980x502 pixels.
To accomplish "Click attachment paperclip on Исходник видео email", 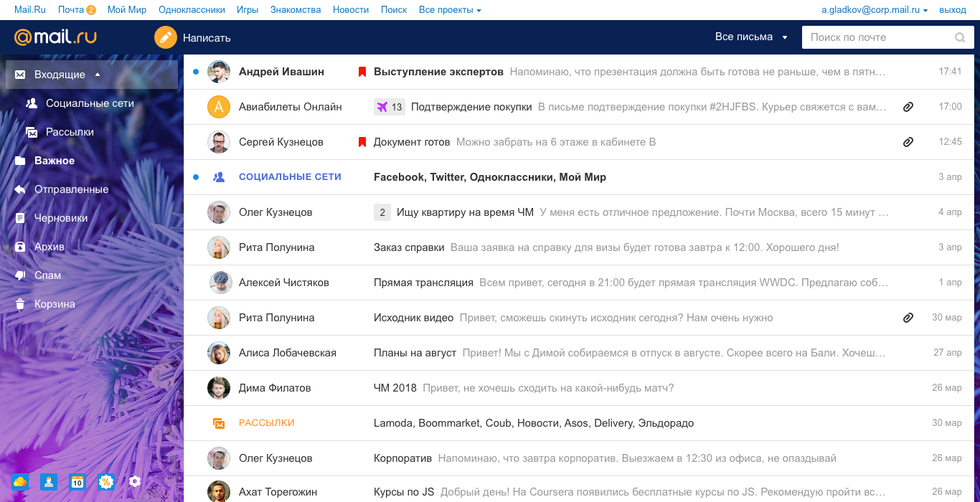I will (x=908, y=318).
